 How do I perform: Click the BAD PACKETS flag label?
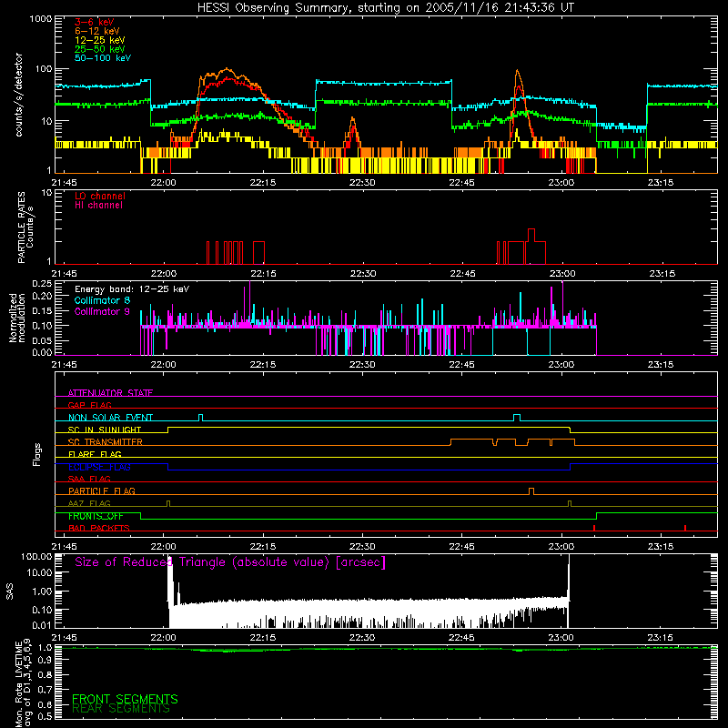click(99, 528)
